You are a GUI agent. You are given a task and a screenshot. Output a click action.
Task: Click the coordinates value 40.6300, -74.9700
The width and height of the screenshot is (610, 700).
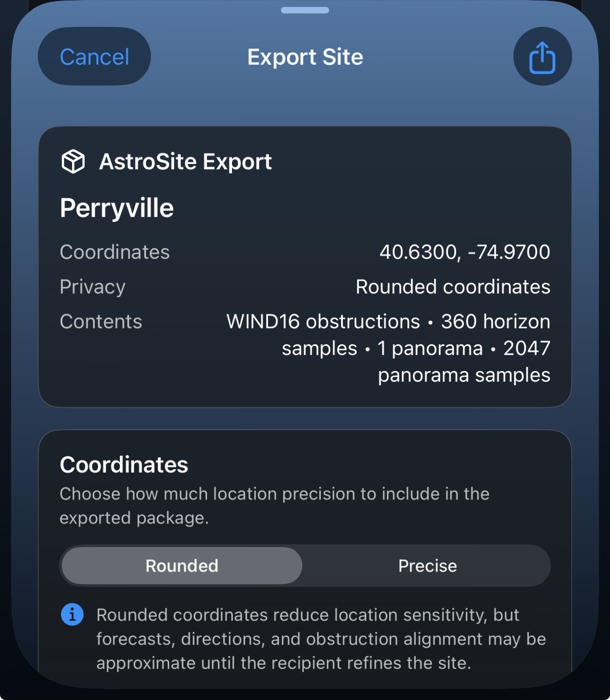465,252
